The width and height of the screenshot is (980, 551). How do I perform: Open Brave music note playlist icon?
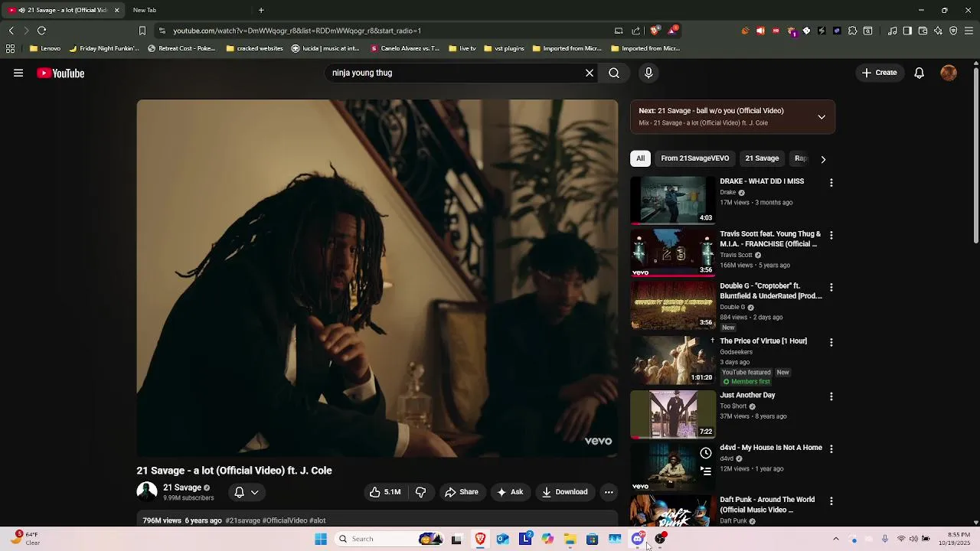892,31
